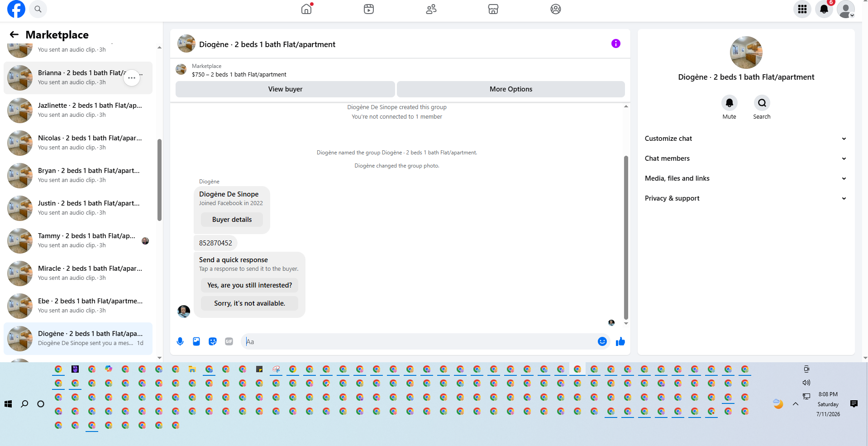Click Diogène De Sinope buyer name

[x=229, y=194]
